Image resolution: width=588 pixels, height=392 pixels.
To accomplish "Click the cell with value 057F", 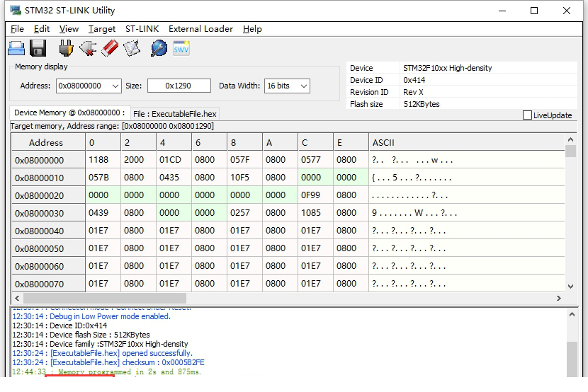I will coord(245,160).
